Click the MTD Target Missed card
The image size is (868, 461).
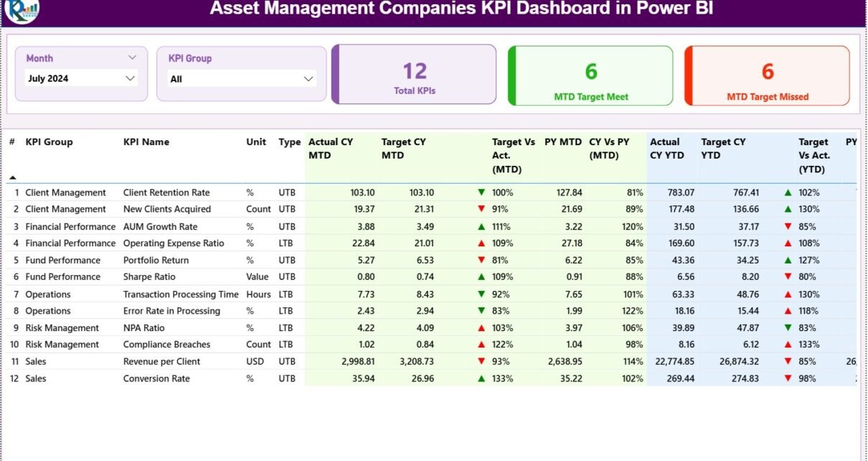(x=768, y=75)
